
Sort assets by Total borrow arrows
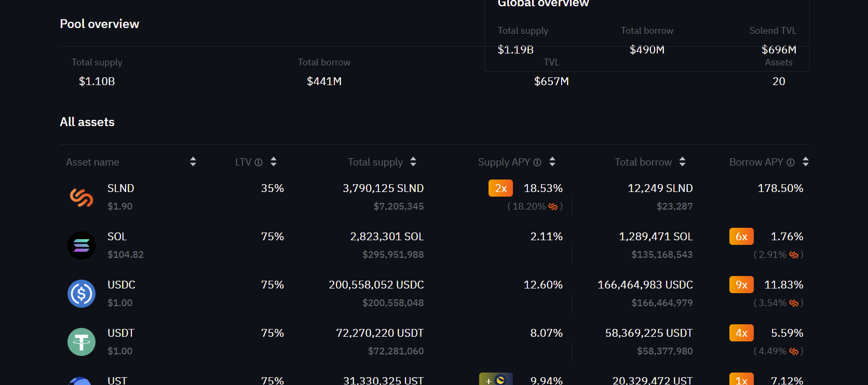(683, 162)
